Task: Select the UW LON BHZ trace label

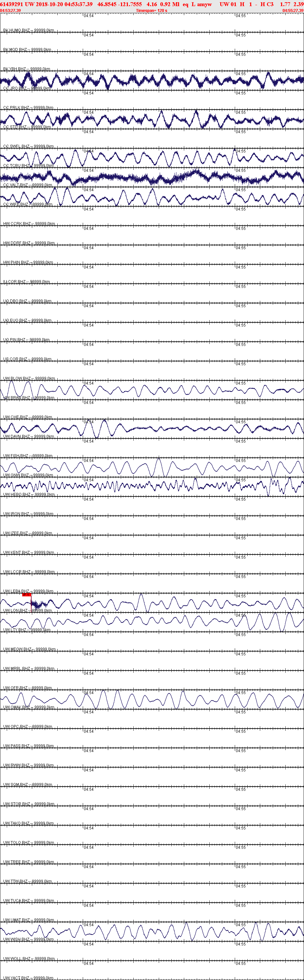Action: 27,610
